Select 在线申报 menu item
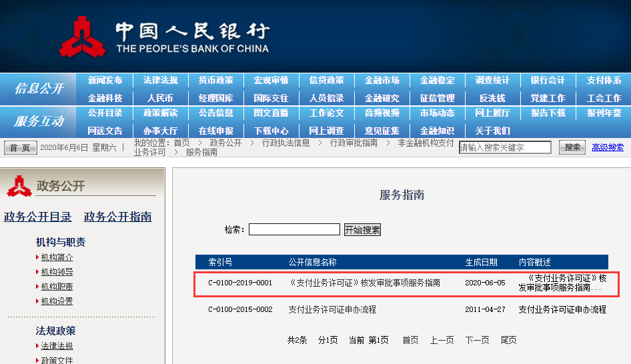This screenshot has width=631, height=364. coord(215,131)
